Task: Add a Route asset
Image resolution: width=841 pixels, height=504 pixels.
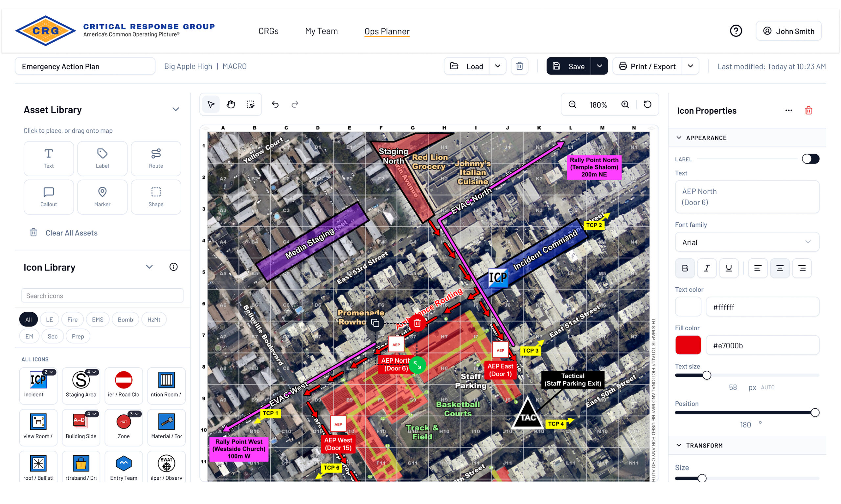Action: pyautogui.click(x=156, y=159)
